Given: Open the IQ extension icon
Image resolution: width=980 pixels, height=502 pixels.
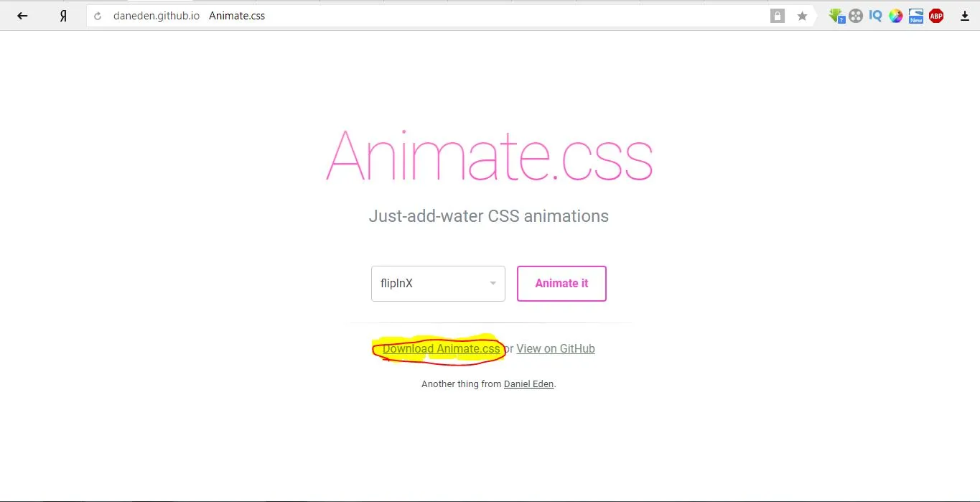Looking at the screenshot, I should point(875,16).
